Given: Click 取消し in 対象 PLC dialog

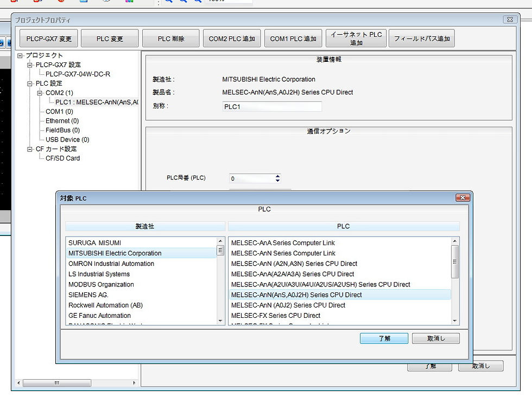Looking at the screenshot, I should point(435,338).
